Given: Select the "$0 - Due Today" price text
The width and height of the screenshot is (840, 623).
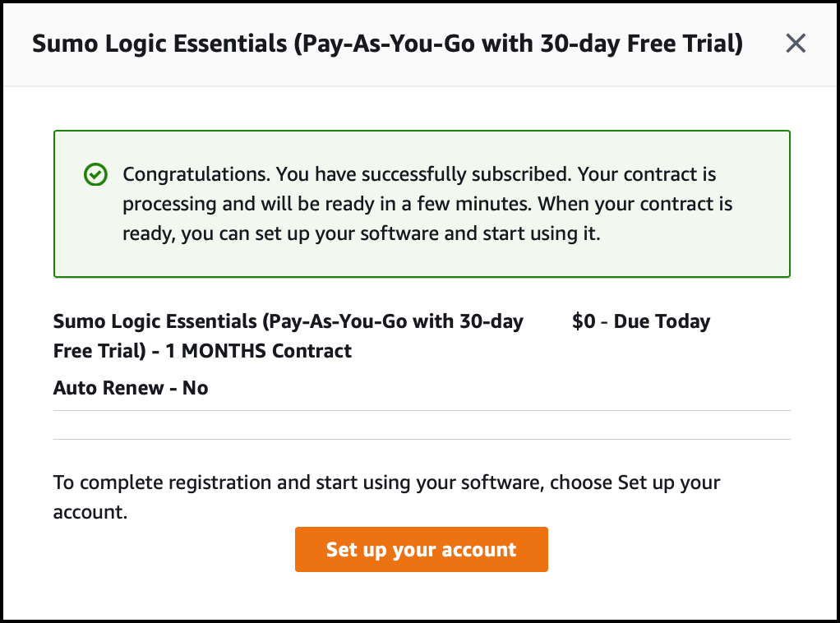Looking at the screenshot, I should 640,321.
